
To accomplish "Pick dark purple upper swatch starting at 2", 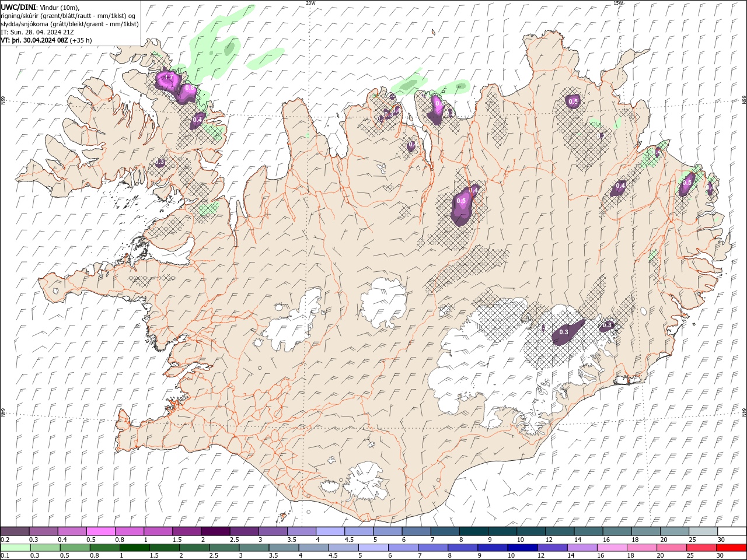I will tap(215, 531).
